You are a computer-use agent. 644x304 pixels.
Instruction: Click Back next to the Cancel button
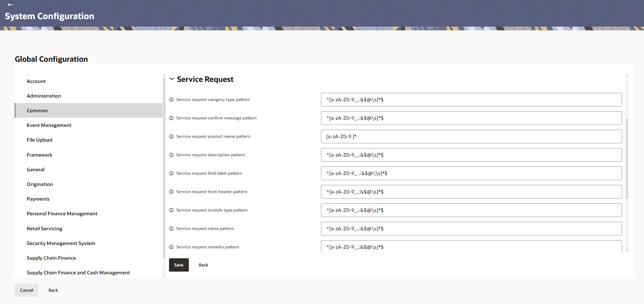tap(53, 290)
